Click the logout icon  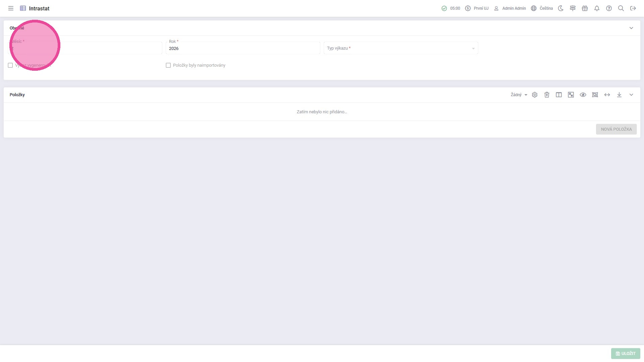pos(633,8)
